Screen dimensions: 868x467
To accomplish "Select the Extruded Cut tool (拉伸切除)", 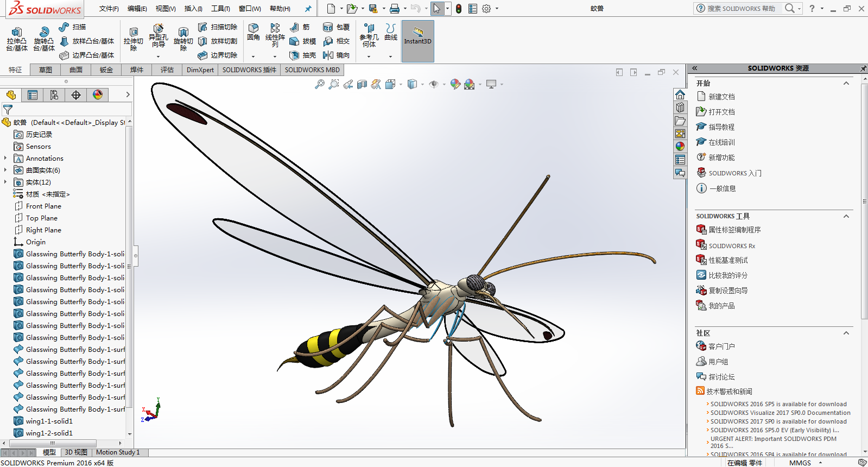I will pos(133,39).
